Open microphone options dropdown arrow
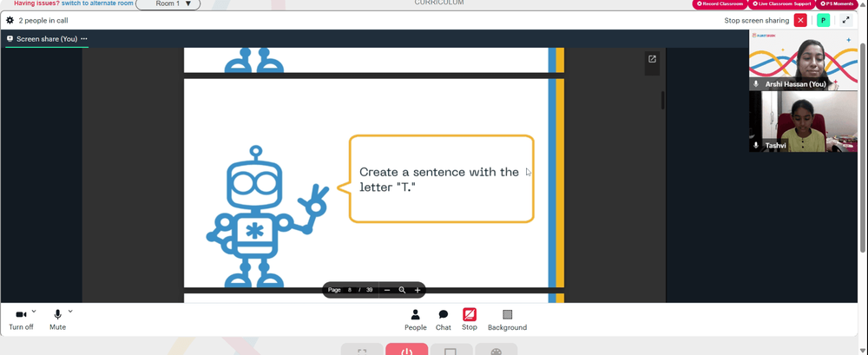Viewport: 868px width, 355px height. pyautogui.click(x=70, y=312)
